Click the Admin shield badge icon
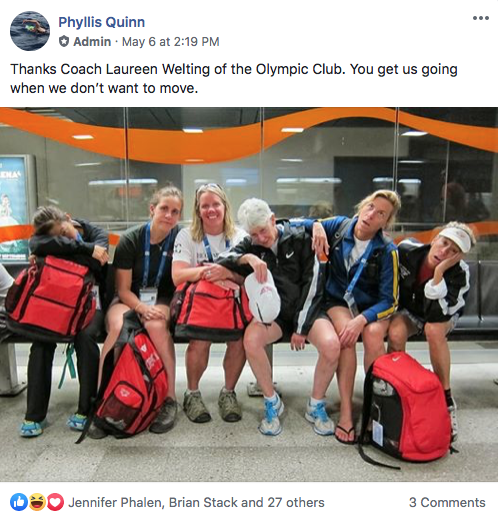Screen dimensions: 498x518 click(64, 42)
